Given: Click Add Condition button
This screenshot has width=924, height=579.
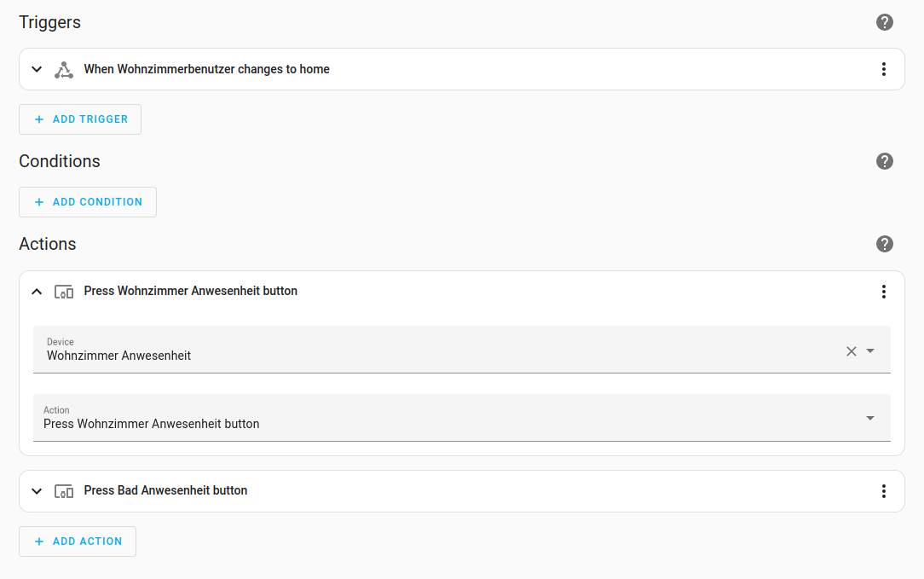Looking at the screenshot, I should [88, 202].
